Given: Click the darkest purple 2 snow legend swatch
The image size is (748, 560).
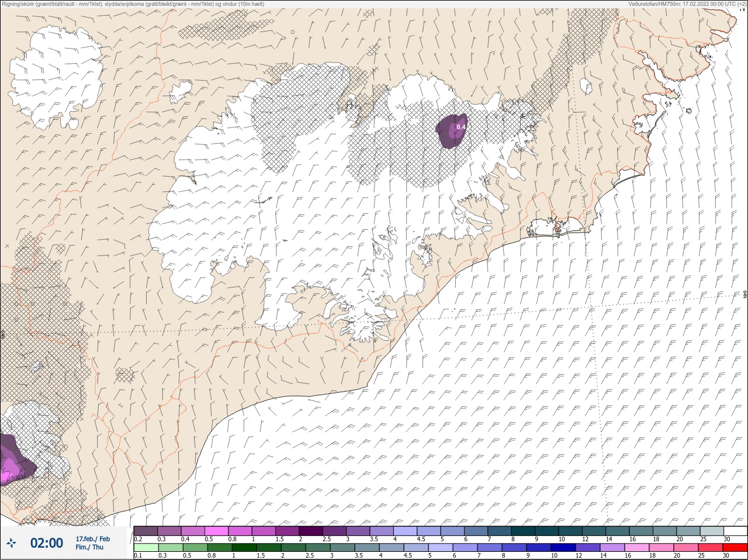Looking at the screenshot, I should (311, 531).
